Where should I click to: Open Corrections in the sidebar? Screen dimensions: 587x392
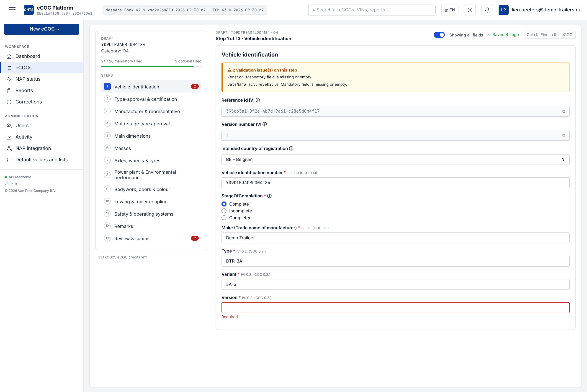42,102
